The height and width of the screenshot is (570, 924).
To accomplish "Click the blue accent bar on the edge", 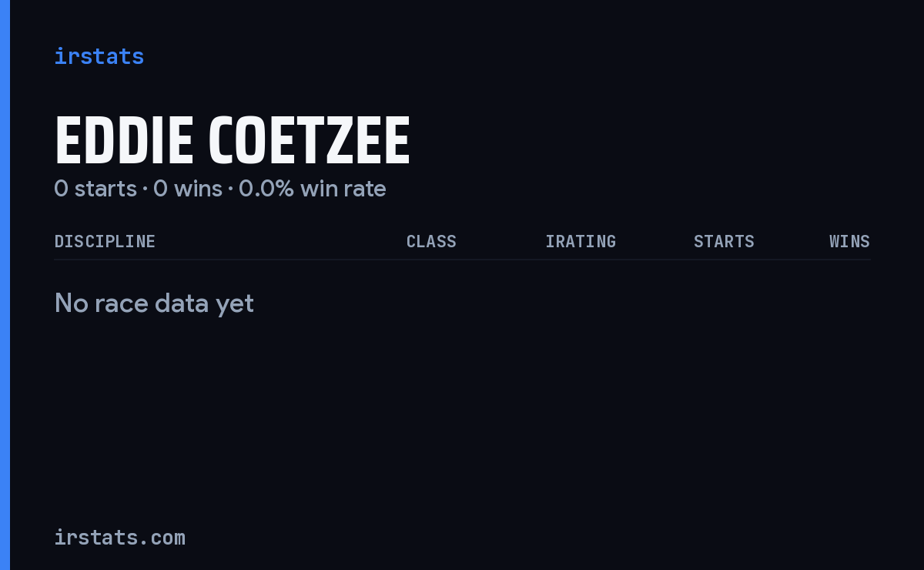I will [x=5, y=285].
